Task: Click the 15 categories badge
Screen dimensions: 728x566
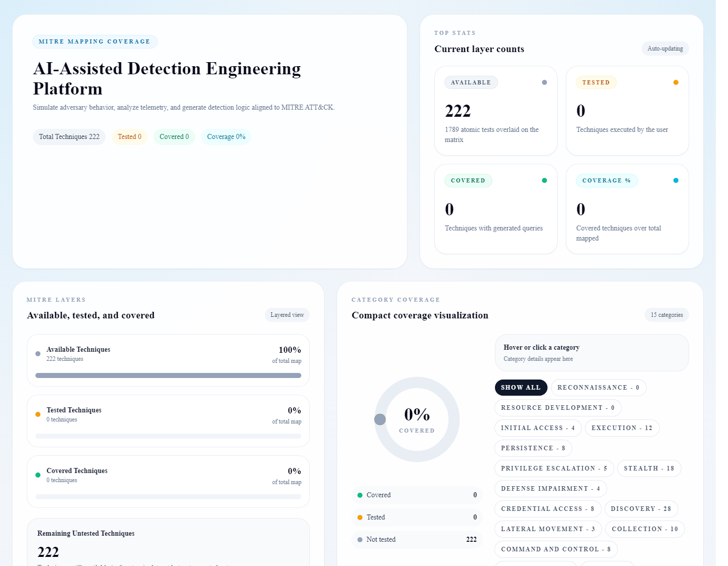Action: 667,315
